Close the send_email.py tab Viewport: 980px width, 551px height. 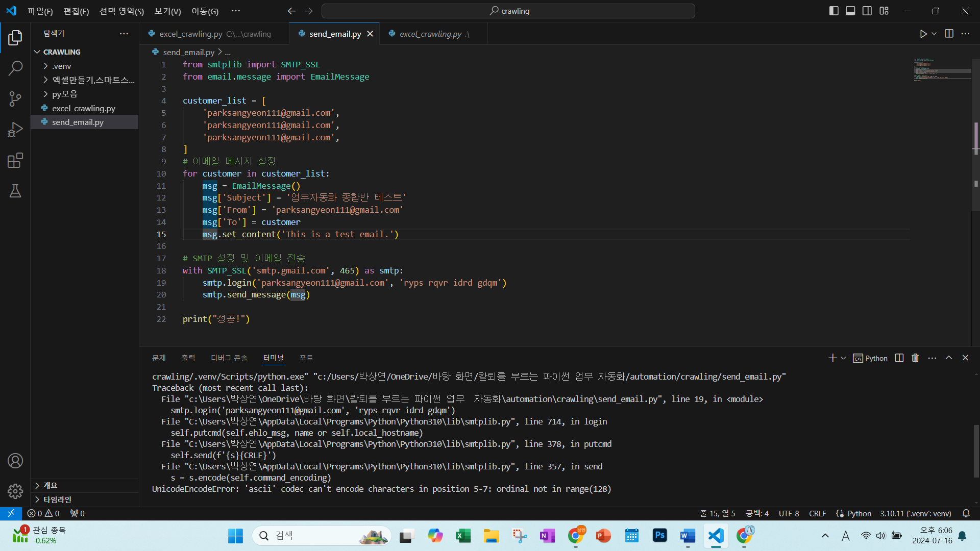pyautogui.click(x=370, y=34)
